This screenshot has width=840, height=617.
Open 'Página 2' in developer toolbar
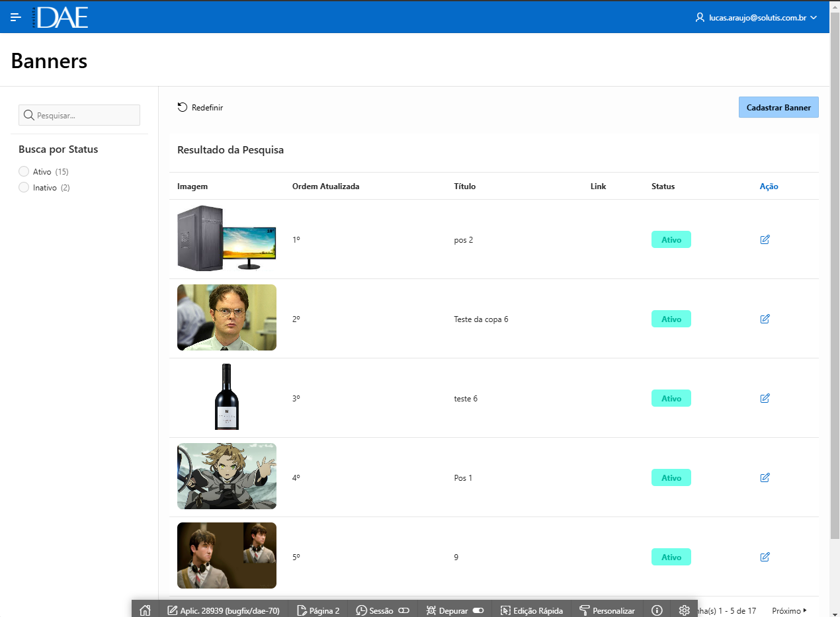[318, 610]
